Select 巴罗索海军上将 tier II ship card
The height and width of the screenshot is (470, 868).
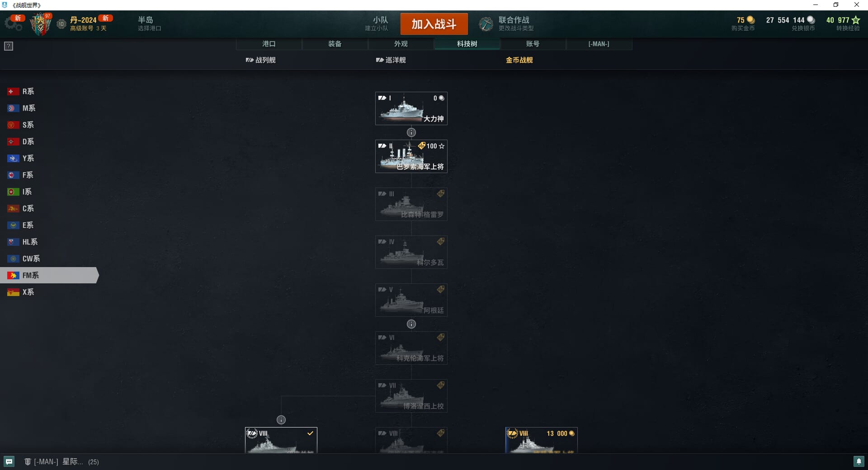[411, 156]
